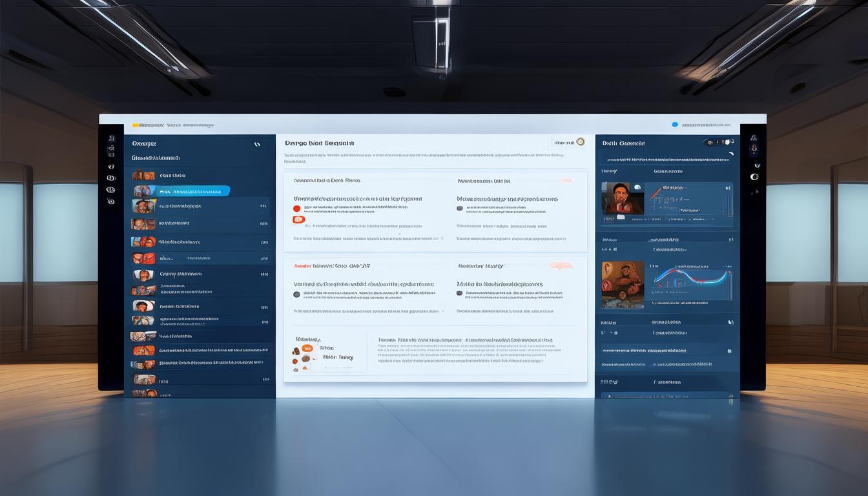This screenshot has width=868, height=496.
Task: Click the blue status dot in the top-right header
Action: click(675, 125)
